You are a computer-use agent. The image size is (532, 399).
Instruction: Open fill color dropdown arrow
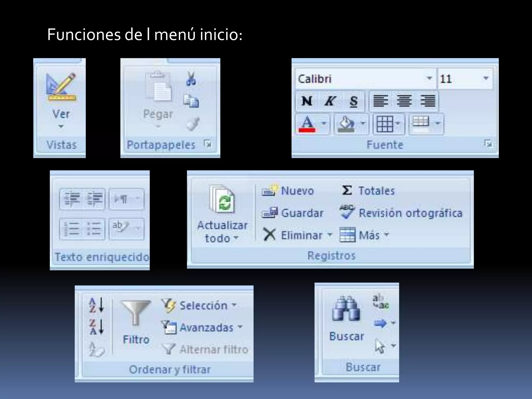363,123
